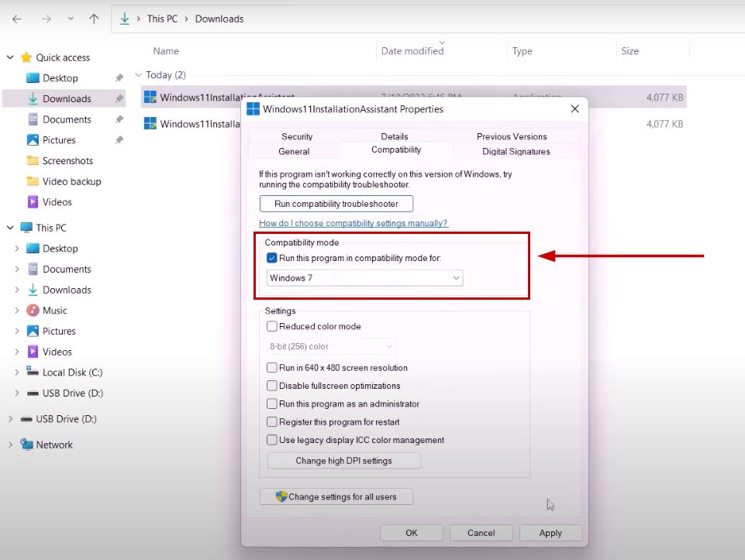This screenshot has height=560, width=745.
Task: Collapse the Today (2) group
Action: pyautogui.click(x=138, y=75)
